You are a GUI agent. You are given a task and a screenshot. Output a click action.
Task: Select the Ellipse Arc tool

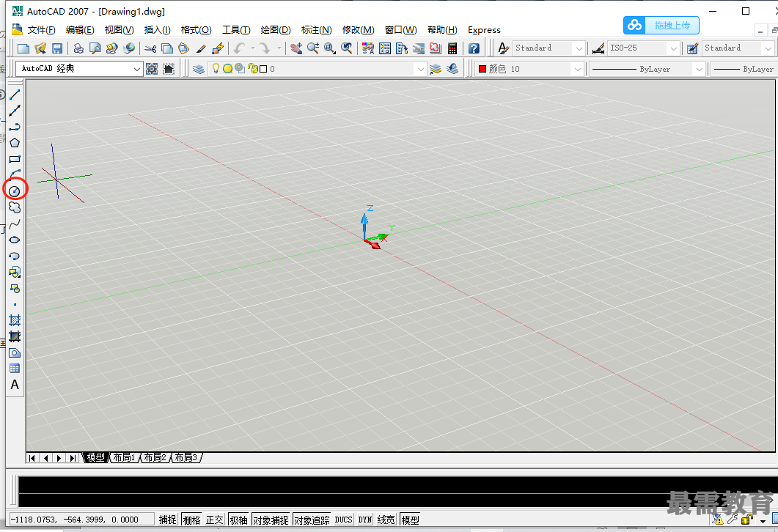click(15, 256)
